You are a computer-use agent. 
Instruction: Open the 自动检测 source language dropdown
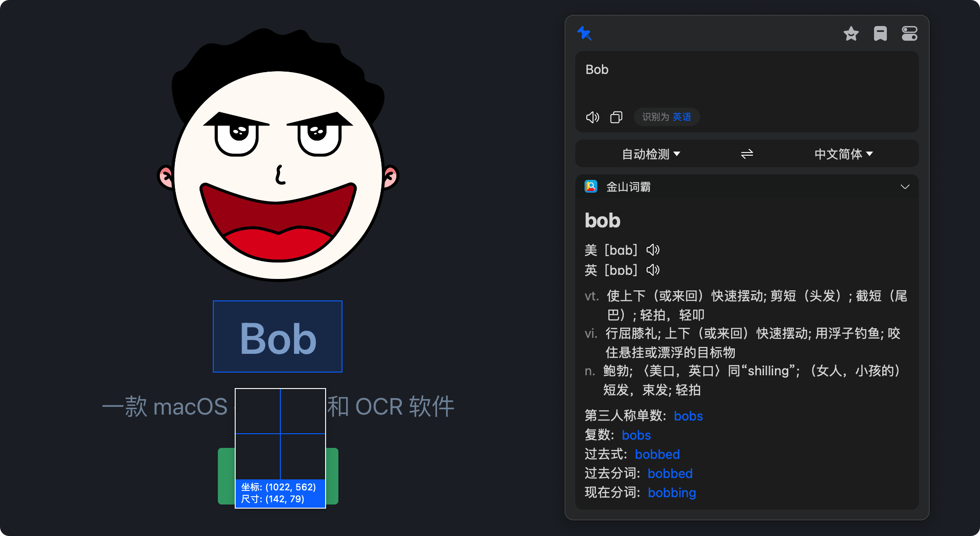[x=650, y=153]
